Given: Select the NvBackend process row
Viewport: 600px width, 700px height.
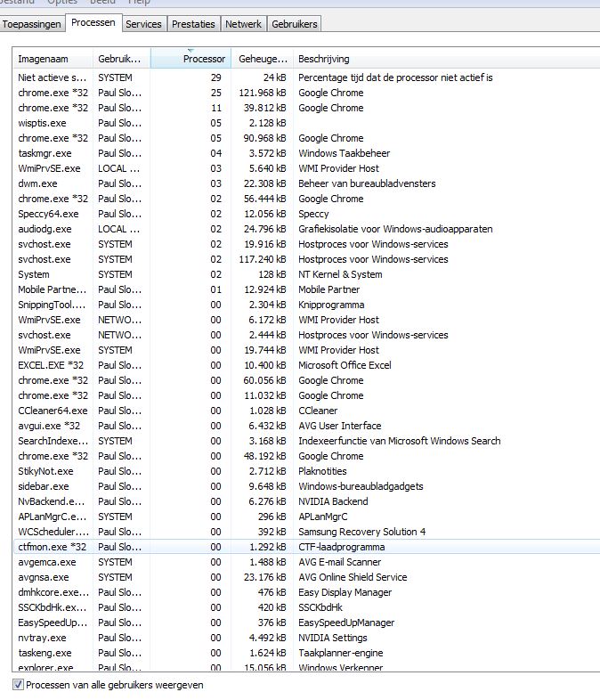Looking at the screenshot, I should coord(306,501).
